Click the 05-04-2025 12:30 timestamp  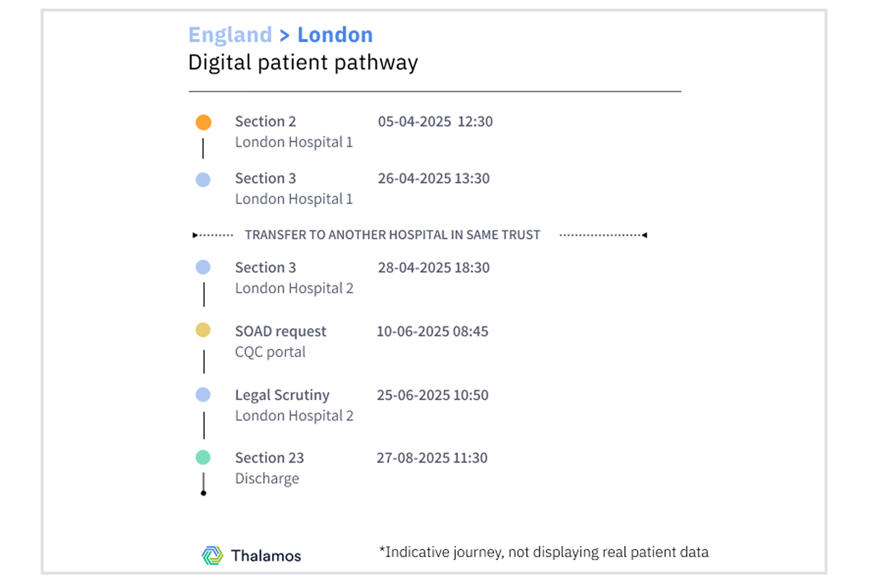tap(435, 122)
